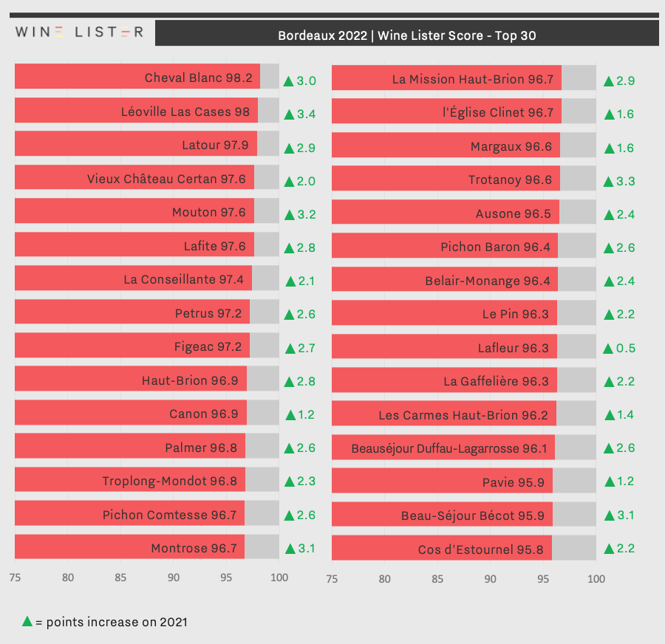Click the green up arrow next to Montrose
665x644 pixels.
(x=290, y=549)
